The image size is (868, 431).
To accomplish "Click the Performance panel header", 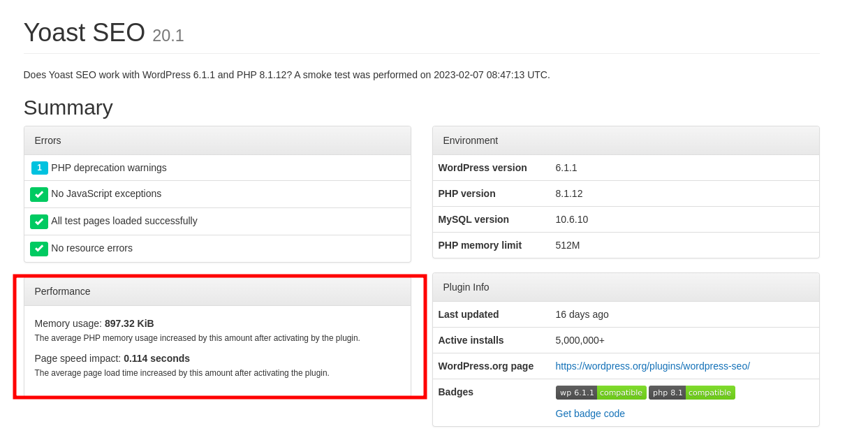I will [x=217, y=291].
